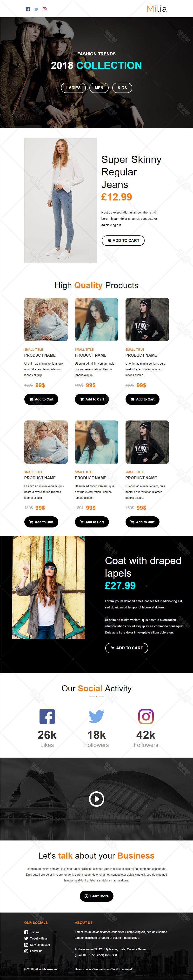The width and height of the screenshot is (193, 980).
Task: Add Super Skinny Regular Jeans to cart
Action: (x=123, y=240)
